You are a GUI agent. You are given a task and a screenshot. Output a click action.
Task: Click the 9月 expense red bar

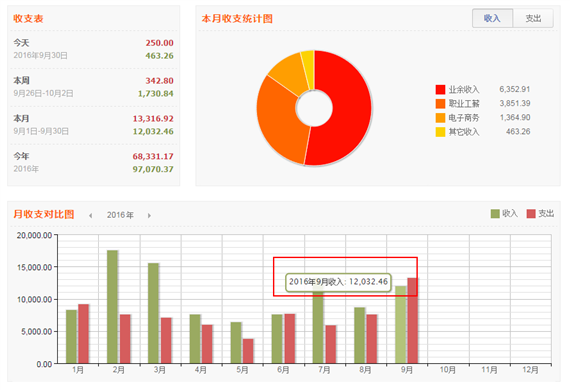point(412,321)
